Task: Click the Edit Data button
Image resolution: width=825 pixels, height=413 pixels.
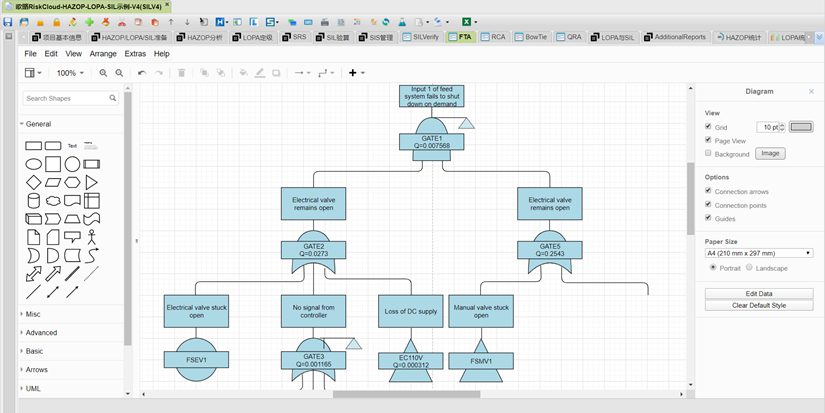Action: [759, 293]
